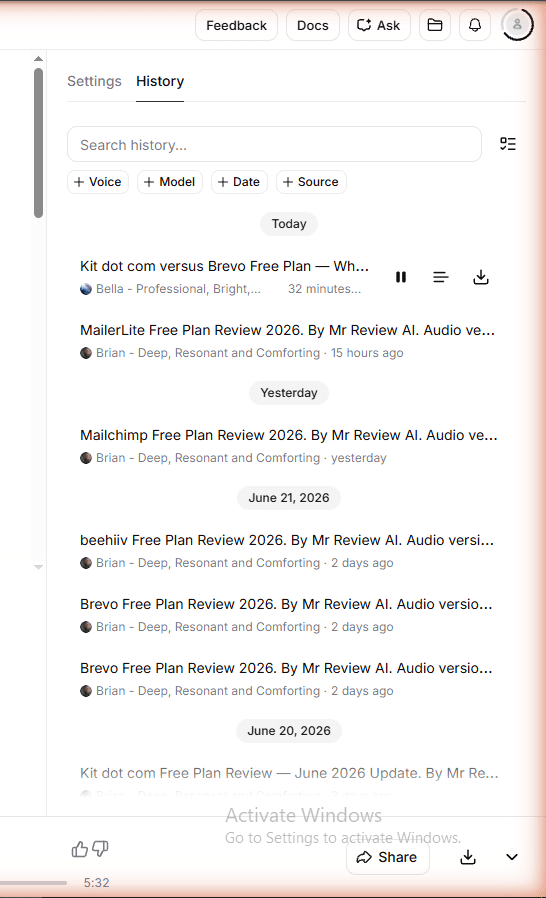Screen dimensions: 546x898
Task: Click the June 20, 2026 label
Action: click(x=289, y=731)
